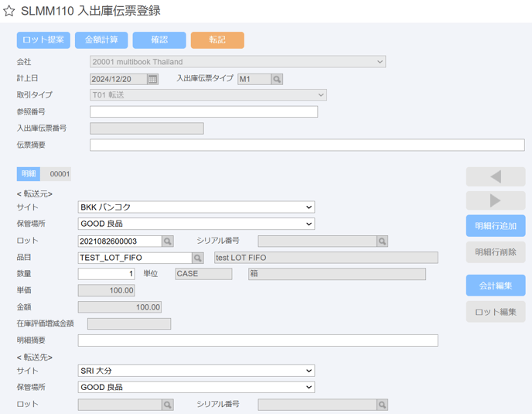Go to the next detail with the right arrow
The image size is (532, 414).
(496, 200)
